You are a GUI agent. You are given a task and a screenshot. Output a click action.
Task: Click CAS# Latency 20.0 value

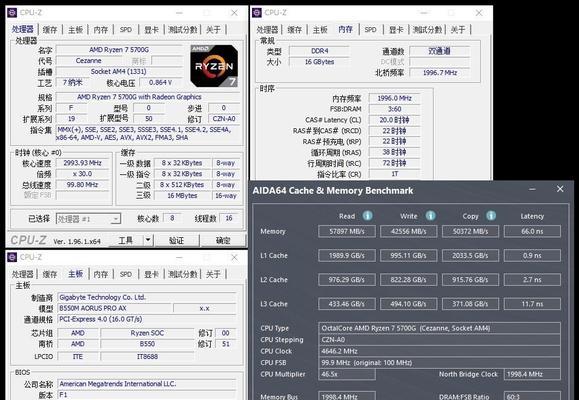tap(394, 120)
